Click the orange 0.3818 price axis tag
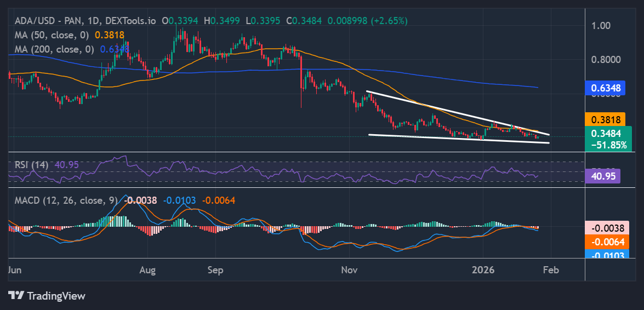The width and height of the screenshot is (644, 310). (x=605, y=119)
